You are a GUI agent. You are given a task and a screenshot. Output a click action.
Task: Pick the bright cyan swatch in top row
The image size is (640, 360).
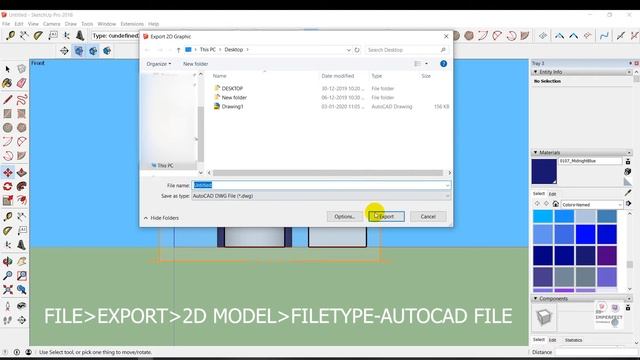[x=543, y=217]
